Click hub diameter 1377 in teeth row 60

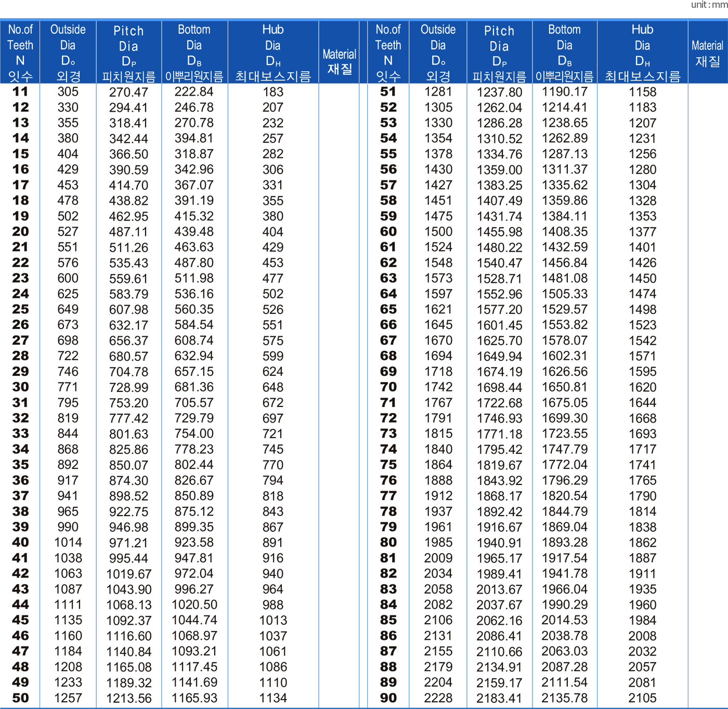(643, 232)
